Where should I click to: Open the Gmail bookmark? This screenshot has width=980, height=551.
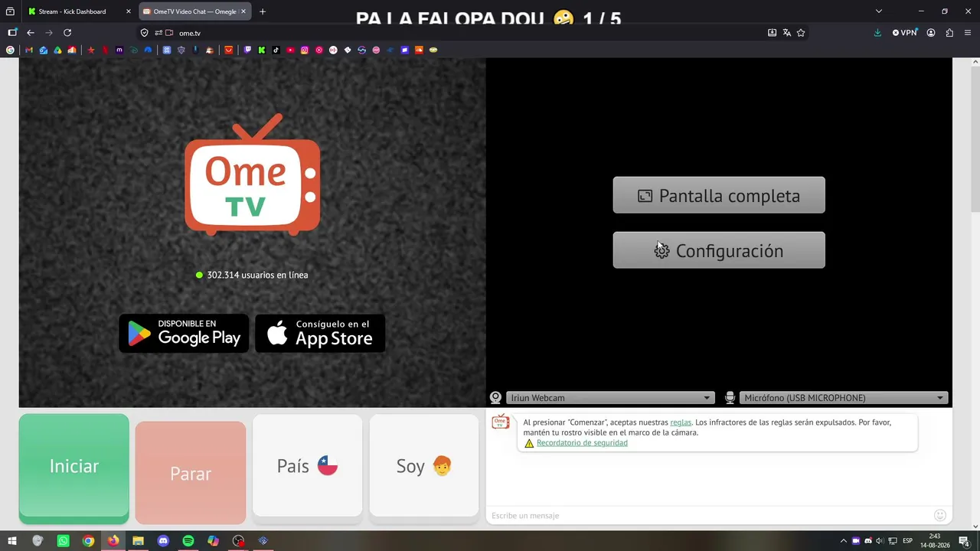[29, 50]
